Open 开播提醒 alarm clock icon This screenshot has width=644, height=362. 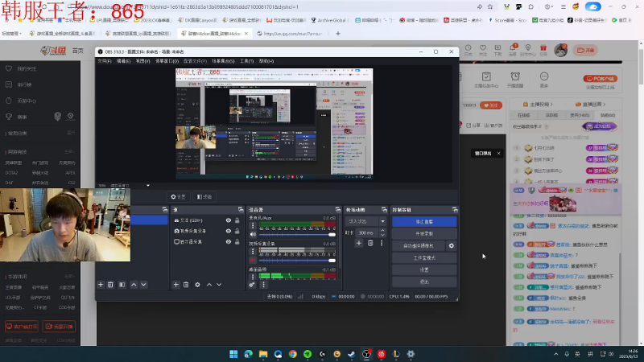[x=515, y=79]
